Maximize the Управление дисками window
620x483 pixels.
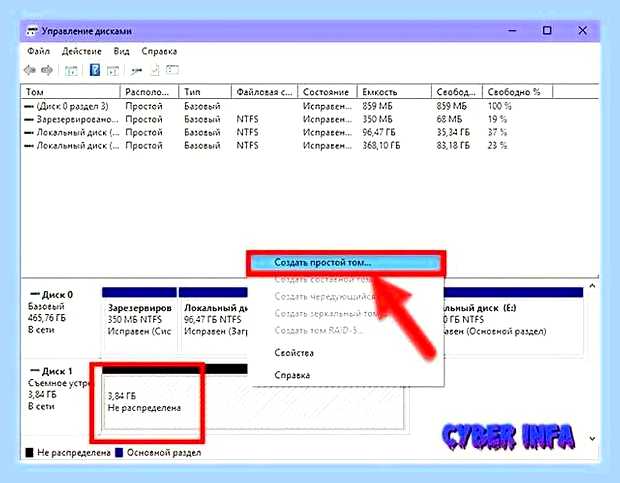point(547,30)
